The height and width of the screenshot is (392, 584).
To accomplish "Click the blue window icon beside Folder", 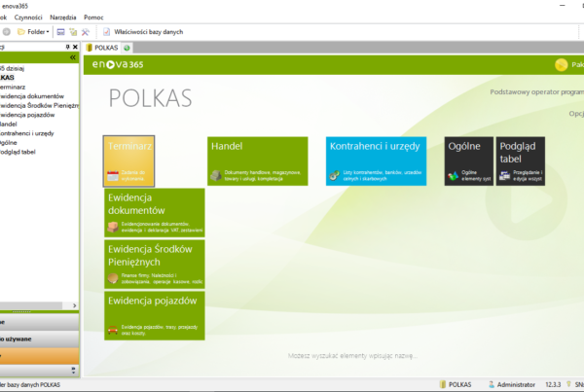I will tap(60, 32).
